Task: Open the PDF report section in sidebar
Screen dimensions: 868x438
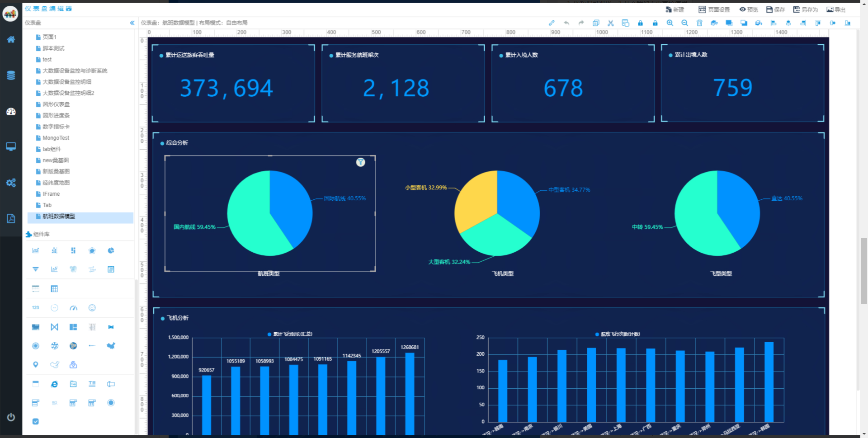Action: click(x=11, y=219)
